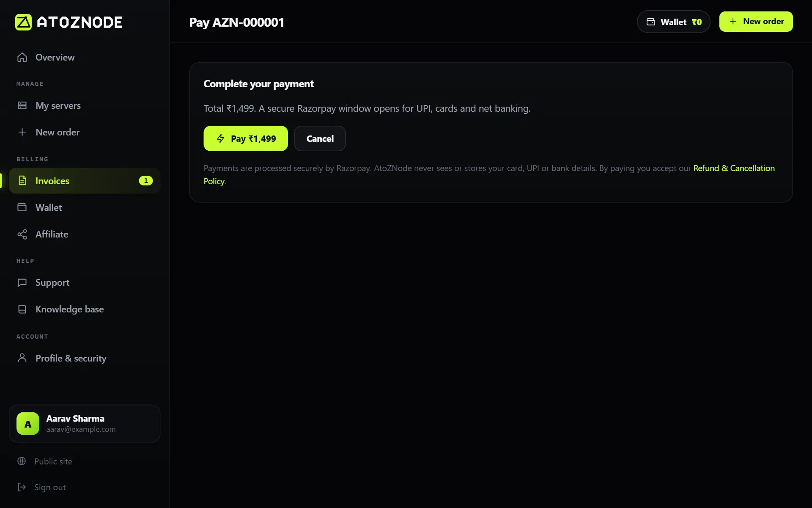Click the Affiliate share icon
Screen dimensions: 812x508
22,234
